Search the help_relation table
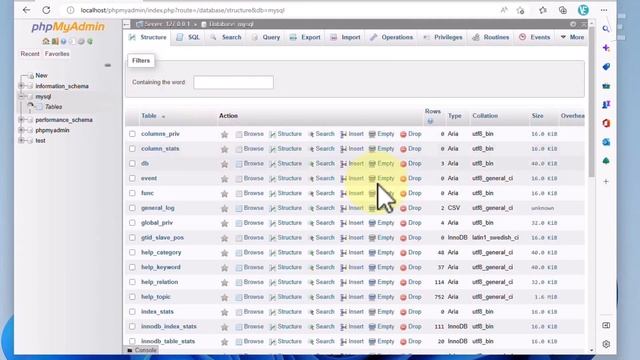The width and height of the screenshot is (640, 360). click(321, 282)
